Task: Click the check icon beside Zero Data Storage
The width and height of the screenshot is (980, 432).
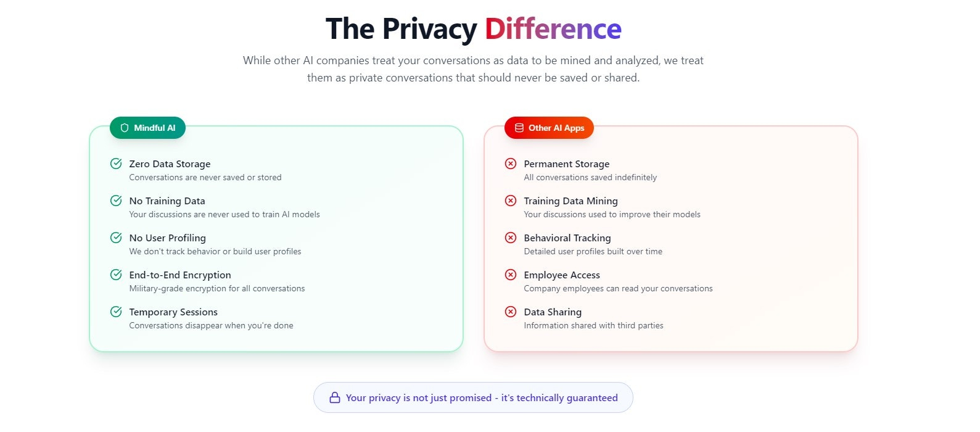Action: [x=116, y=164]
